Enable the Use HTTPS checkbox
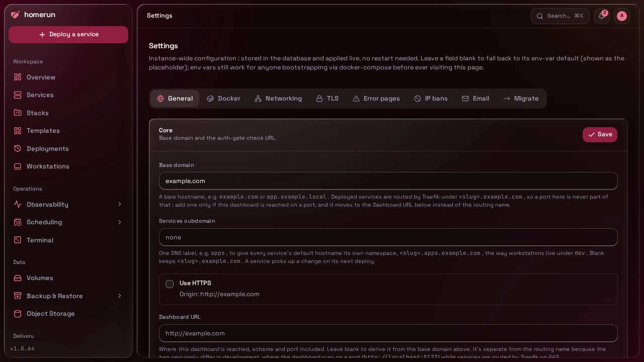The width and height of the screenshot is (644, 362). pyautogui.click(x=170, y=284)
